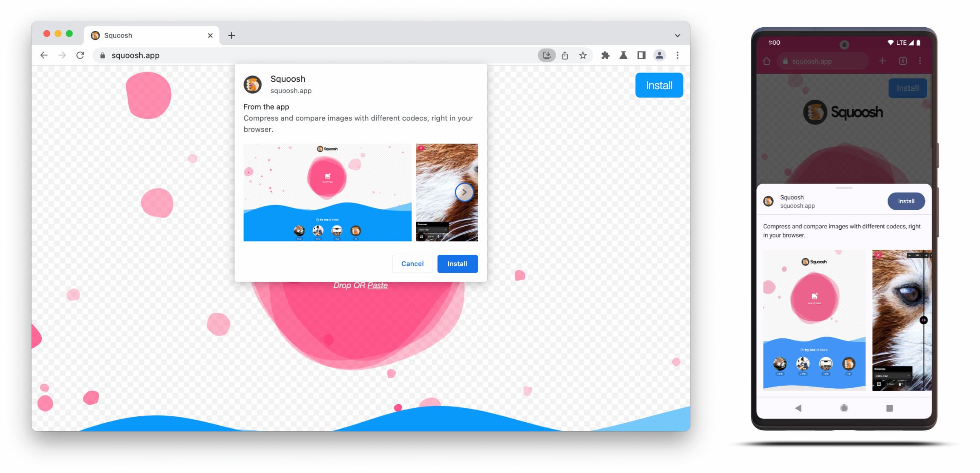The height and width of the screenshot is (473, 980).
Task: Click the next arrow on screenshot carousel
Action: point(464,192)
